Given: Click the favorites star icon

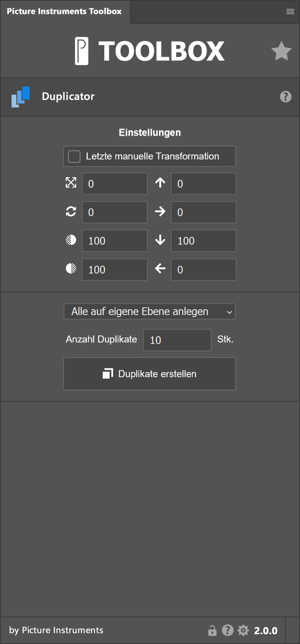Looking at the screenshot, I should pos(281,51).
